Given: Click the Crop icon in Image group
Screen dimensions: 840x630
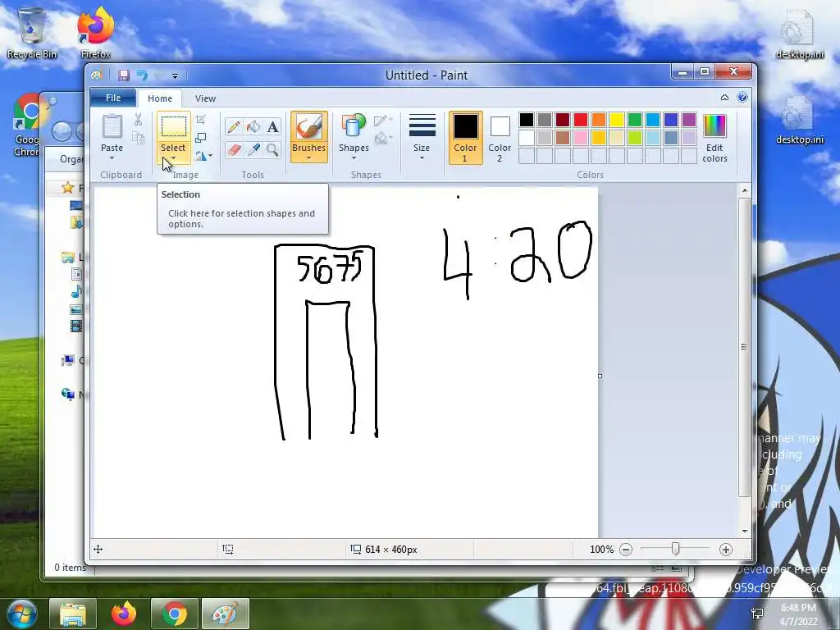Looking at the screenshot, I should (200, 120).
